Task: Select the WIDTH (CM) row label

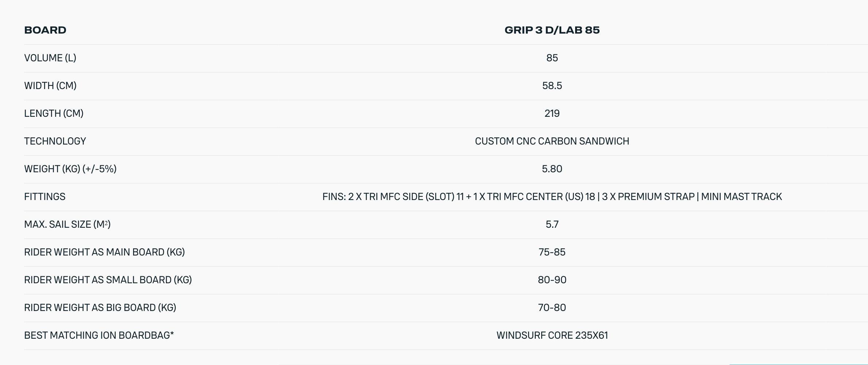Action: tap(50, 86)
